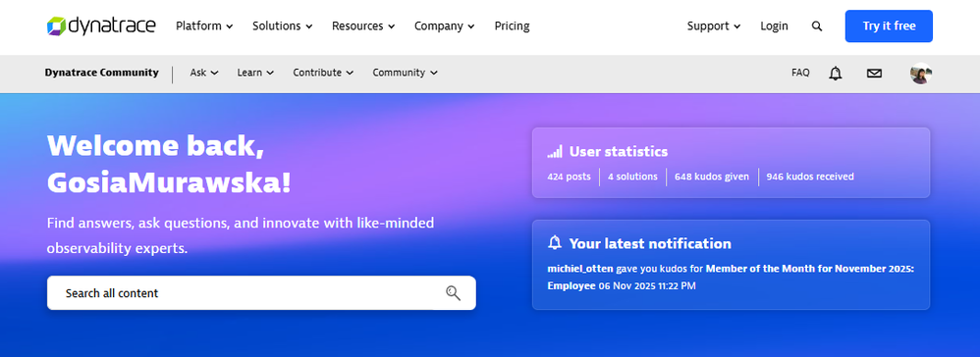Open the Community dropdown
Image resolution: width=980 pixels, height=357 pixels.
pyautogui.click(x=405, y=73)
